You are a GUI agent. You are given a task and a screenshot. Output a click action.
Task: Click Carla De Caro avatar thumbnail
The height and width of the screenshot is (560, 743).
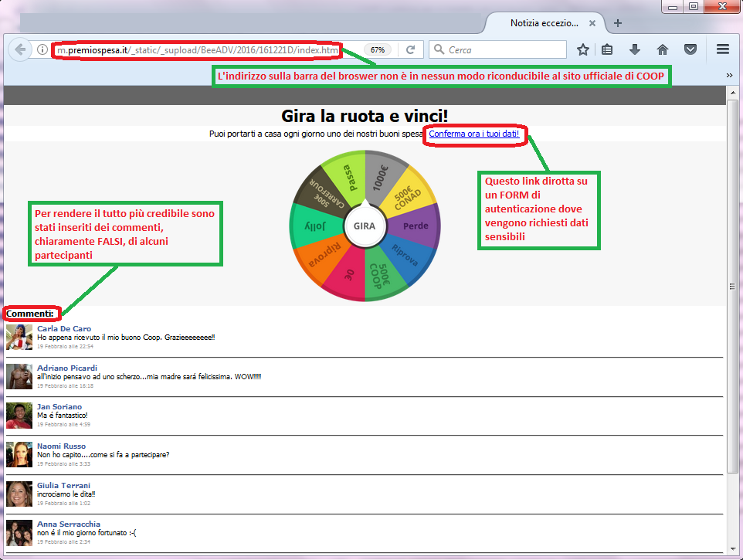click(x=19, y=337)
